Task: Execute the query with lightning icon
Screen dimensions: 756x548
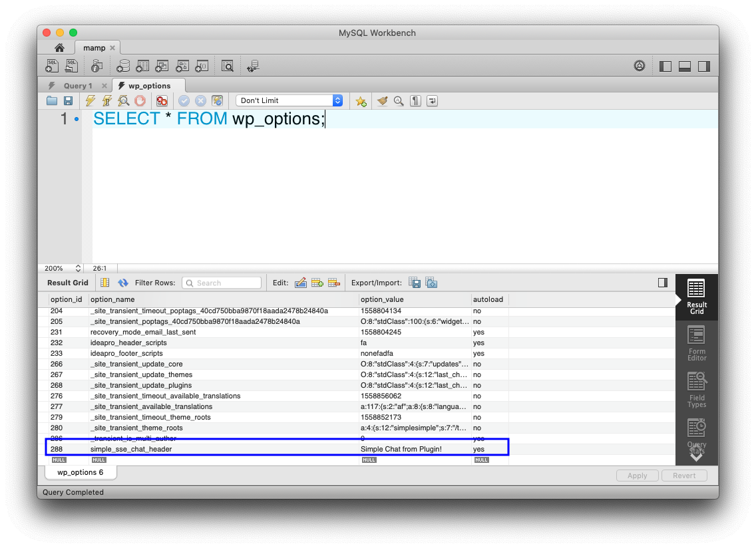Action: coord(90,100)
